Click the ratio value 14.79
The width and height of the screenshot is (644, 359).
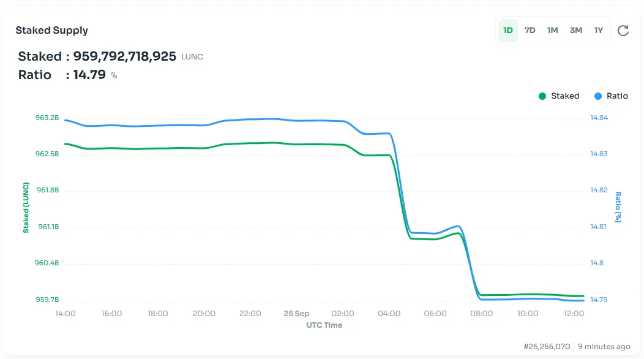pyautogui.click(x=89, y=75)
